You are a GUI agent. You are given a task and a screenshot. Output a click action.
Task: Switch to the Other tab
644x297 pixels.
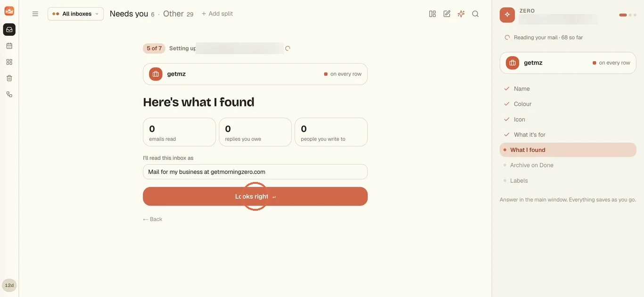178,14
